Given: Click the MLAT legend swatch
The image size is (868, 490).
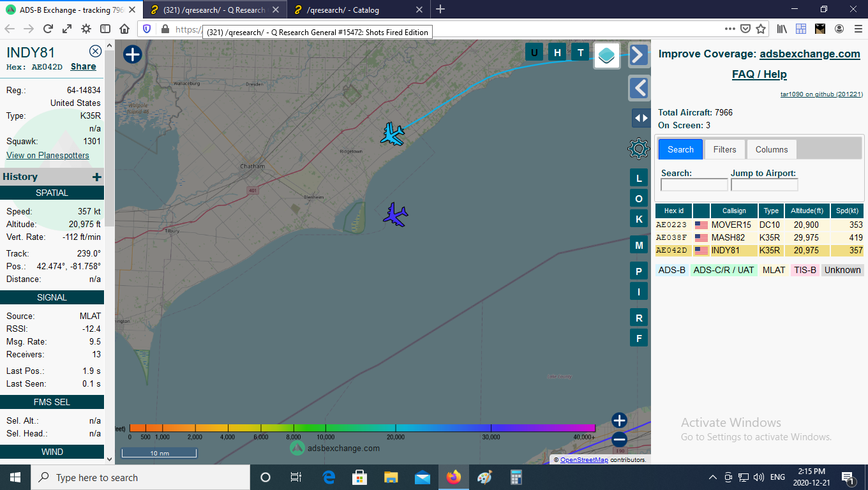Looking at the screenshot, I should (x=774, y=270).
